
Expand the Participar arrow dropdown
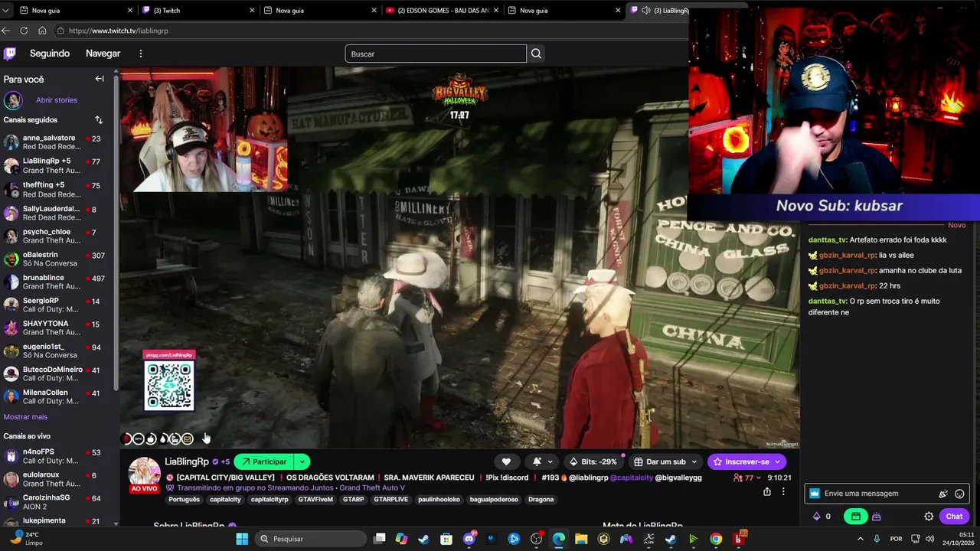(302, 461)
